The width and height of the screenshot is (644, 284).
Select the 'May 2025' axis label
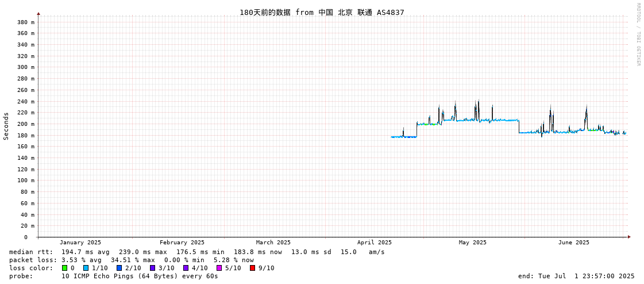click(x=473, y=243)
